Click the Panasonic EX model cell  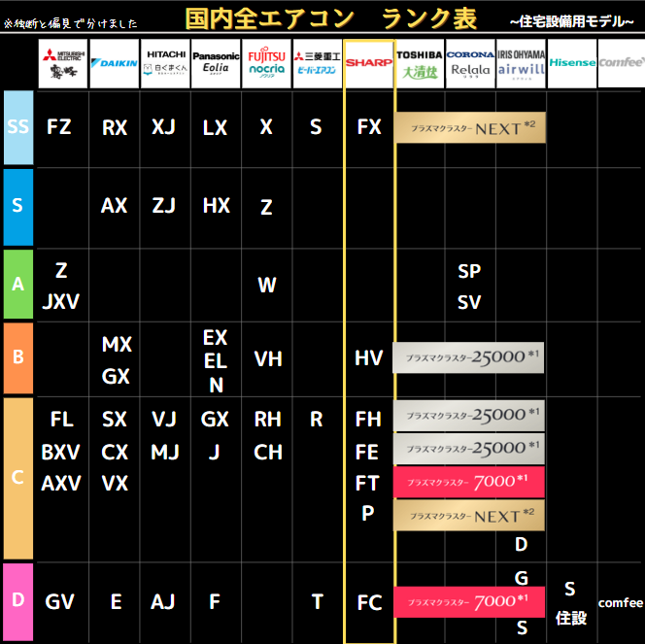coord(215,338)
